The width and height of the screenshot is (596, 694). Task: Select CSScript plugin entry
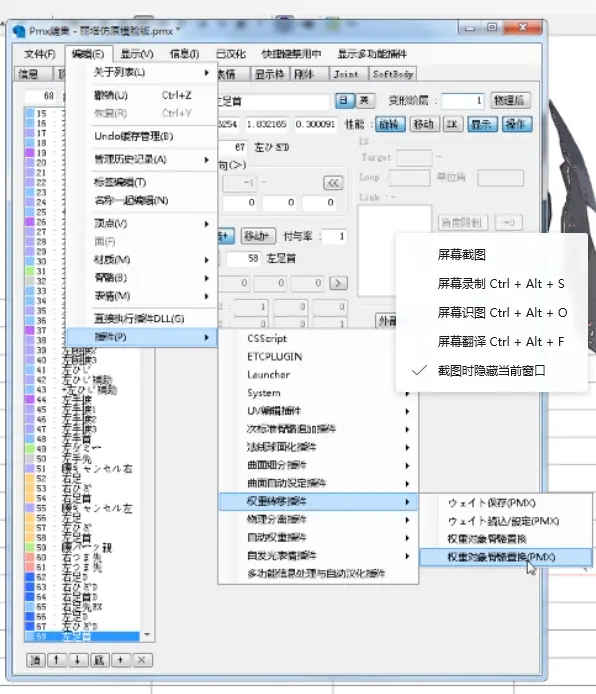[318, 338]
